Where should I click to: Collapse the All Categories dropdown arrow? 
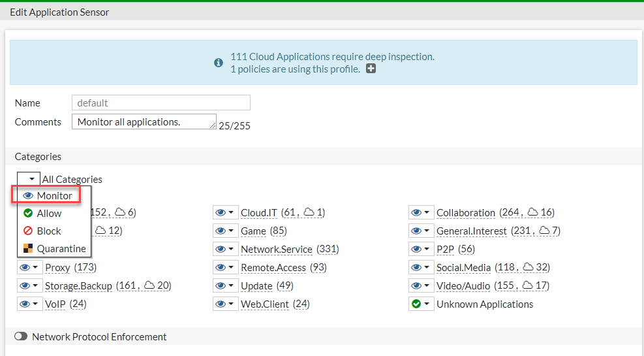pos(31,179)
